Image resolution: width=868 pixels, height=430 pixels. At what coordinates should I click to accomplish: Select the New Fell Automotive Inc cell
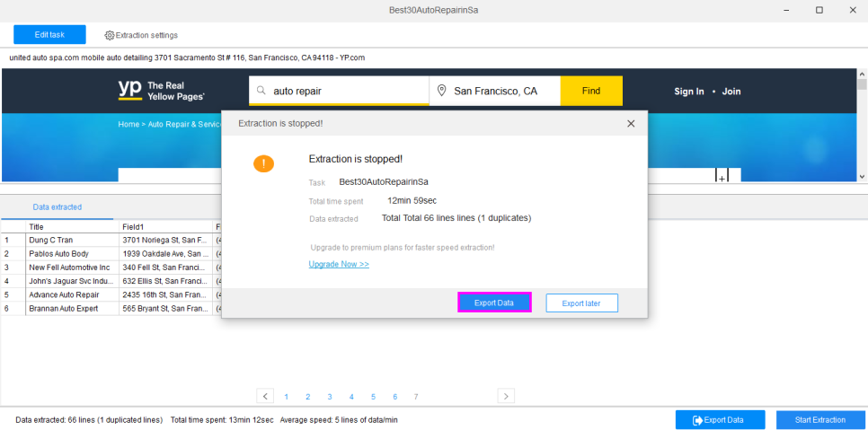(x=72, y=268)
